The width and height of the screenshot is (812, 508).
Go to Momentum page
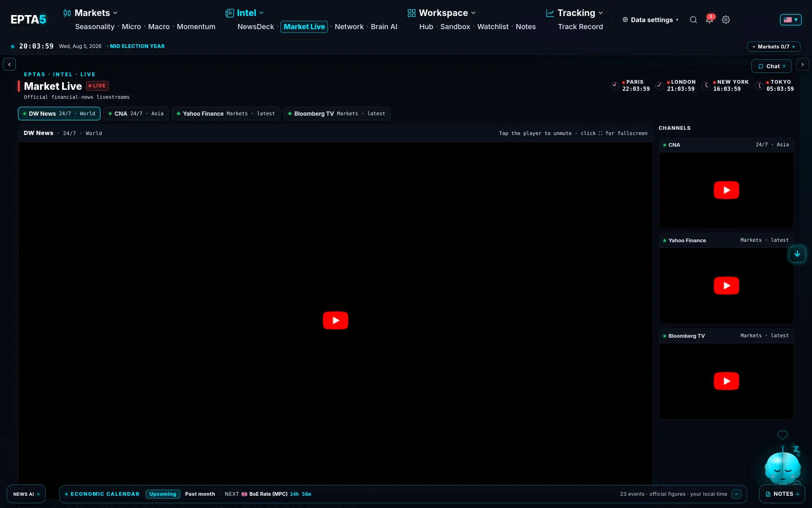pos(196,27)
